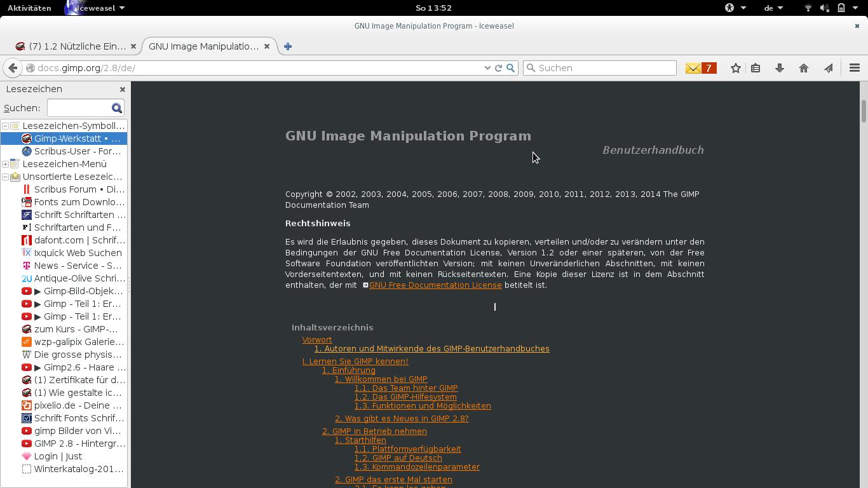Click the volume icon in top bar
Image resolution: width=868 pixels, height=488 pixels.
(824, 8)
